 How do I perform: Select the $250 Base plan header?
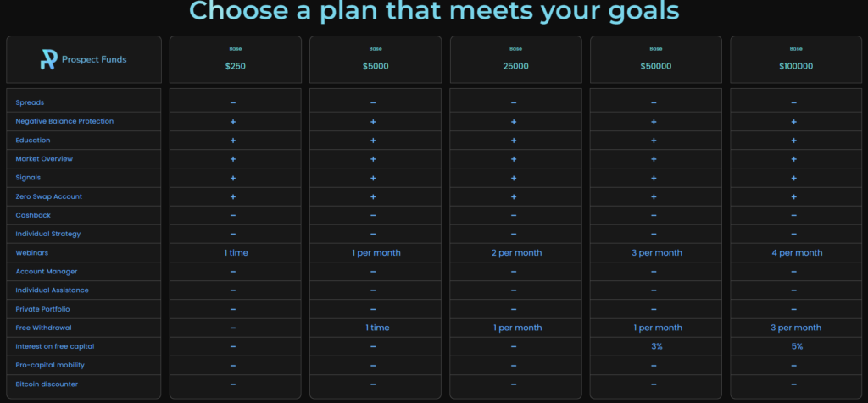tap(236, 59)
